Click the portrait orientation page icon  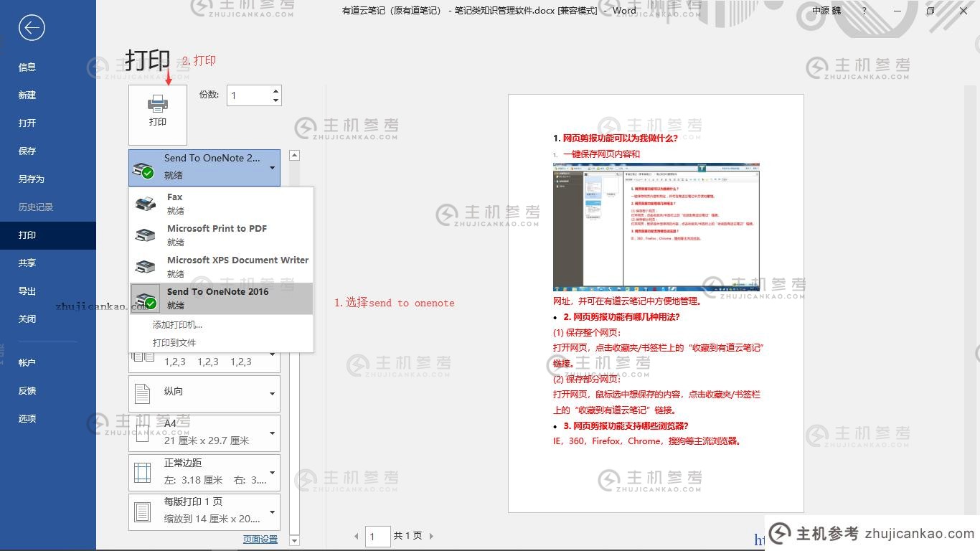click(x=143, y=393)
